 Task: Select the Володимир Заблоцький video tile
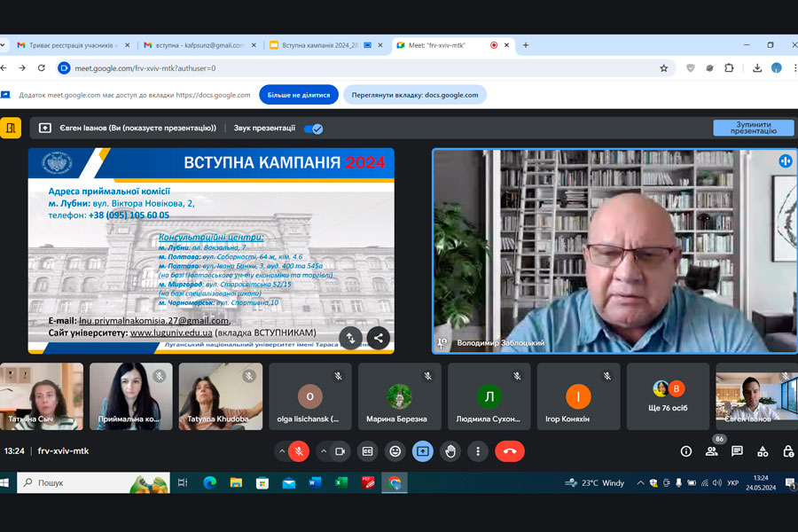614,251
